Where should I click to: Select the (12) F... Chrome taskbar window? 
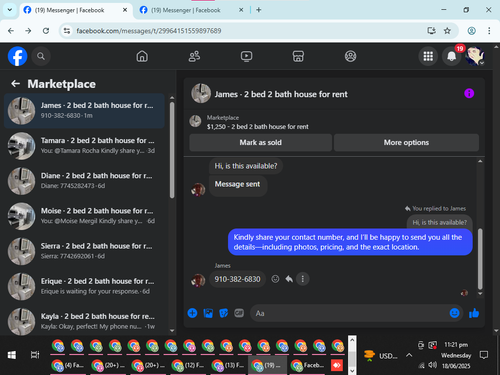click(x=189, y=365)
